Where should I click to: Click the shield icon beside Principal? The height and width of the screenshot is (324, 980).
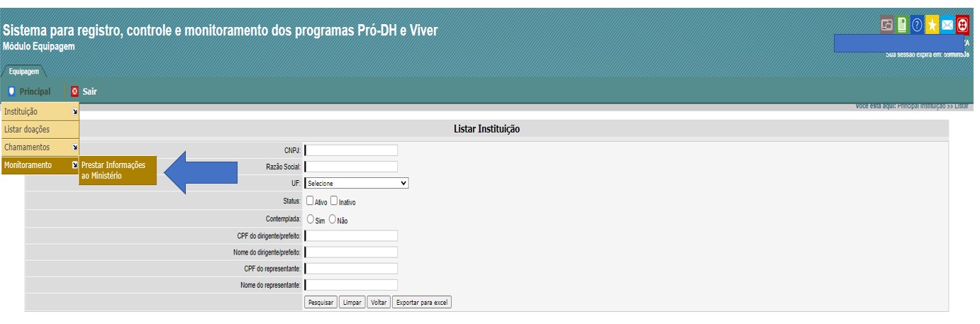click(11, 91)
